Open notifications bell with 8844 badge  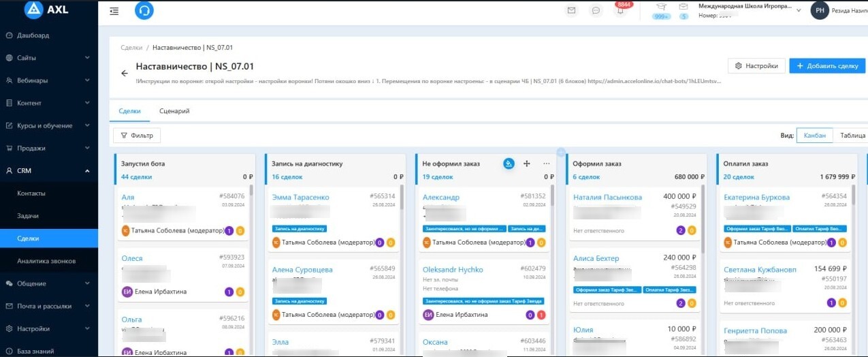pyautogui.click(x=620, y=11)
